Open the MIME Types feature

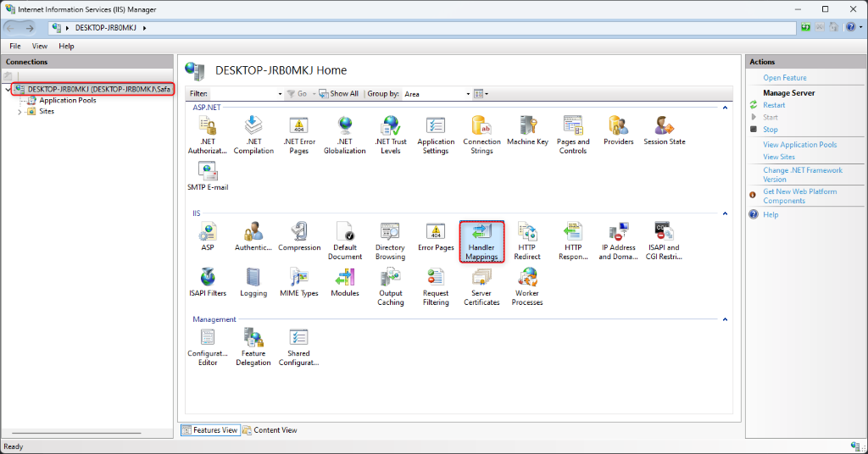pyautogui.click(x=299, y=283)
